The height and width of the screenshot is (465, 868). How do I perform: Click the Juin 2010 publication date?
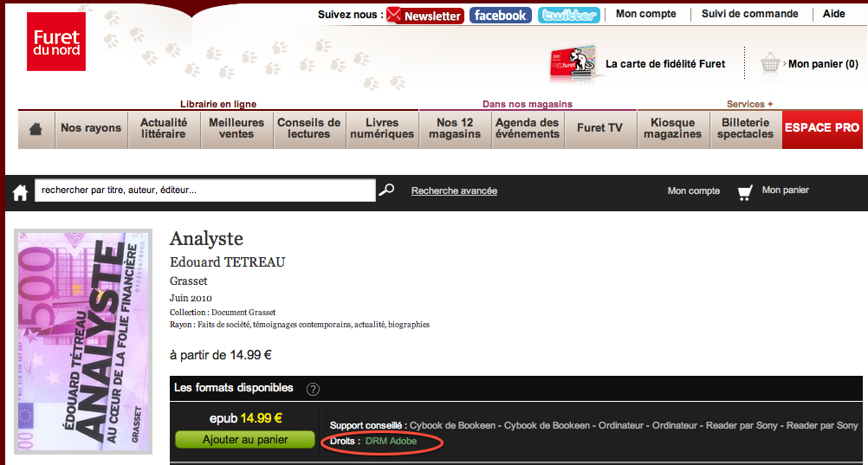click(x=191, y=298)
